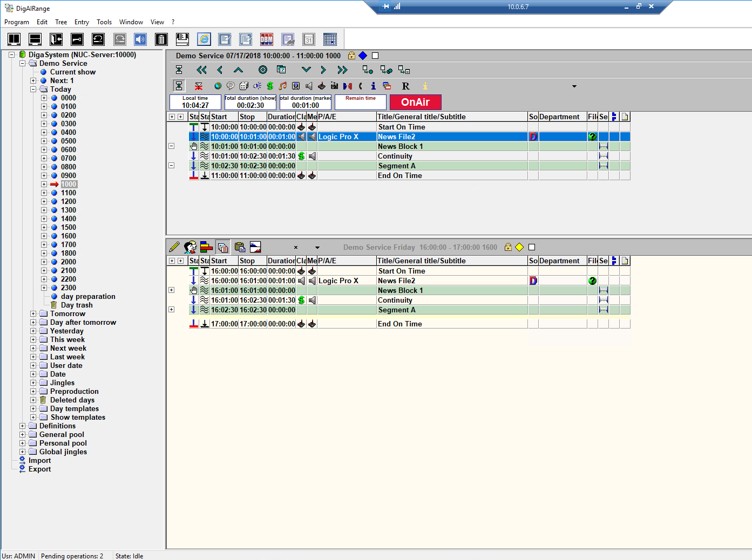The height and width of the screenshot is (560, 752).
Task: Toggle the white checkbox in lower show header
Action: 532,247
